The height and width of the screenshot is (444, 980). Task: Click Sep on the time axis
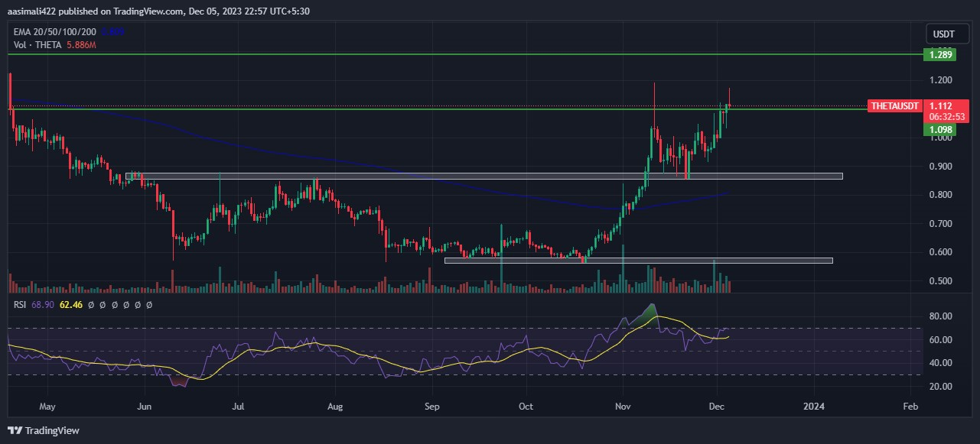click(432, 407)
